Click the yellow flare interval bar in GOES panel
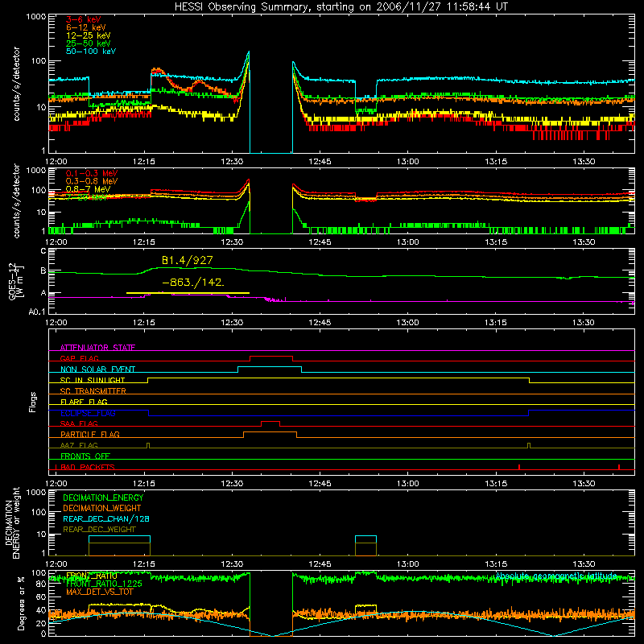644x644 pixels. pyautogui.click(x=188, y=293)
